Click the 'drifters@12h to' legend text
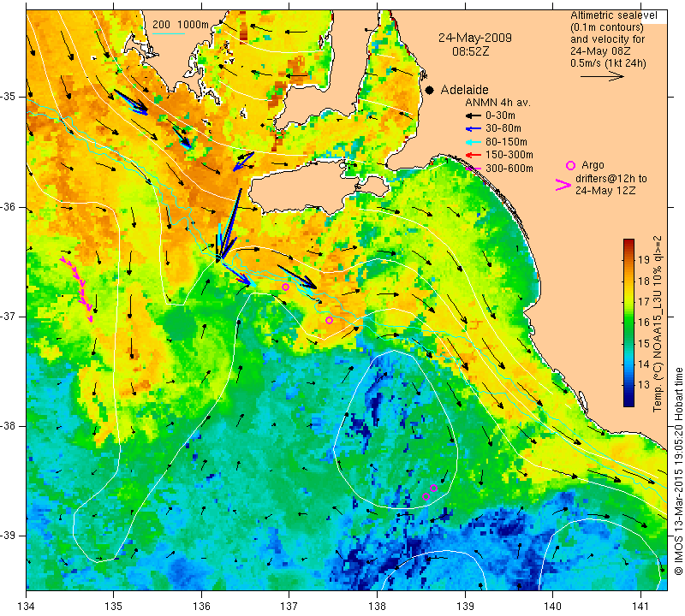This screenshot has height=616, width=685. (611, 179)
